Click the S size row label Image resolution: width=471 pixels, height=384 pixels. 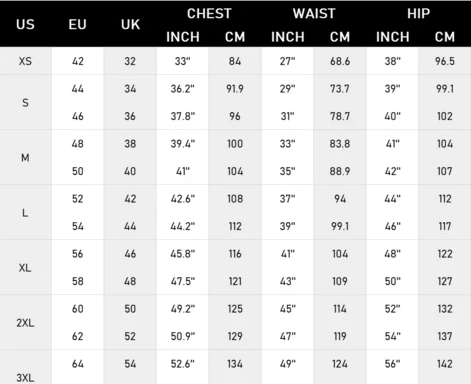click(x=25, y=103)
